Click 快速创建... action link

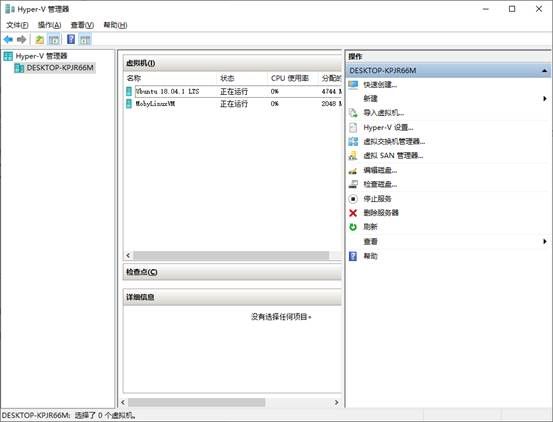tap(380, 85)
